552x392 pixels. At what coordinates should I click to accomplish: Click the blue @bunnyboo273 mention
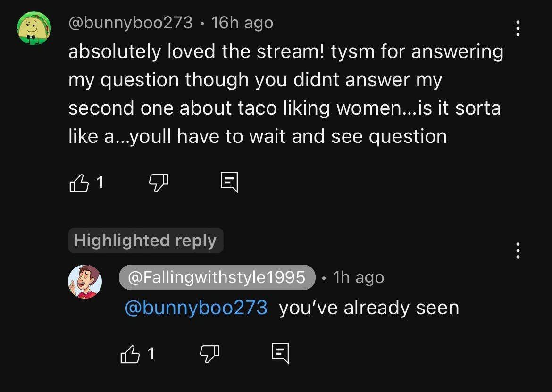196,308
